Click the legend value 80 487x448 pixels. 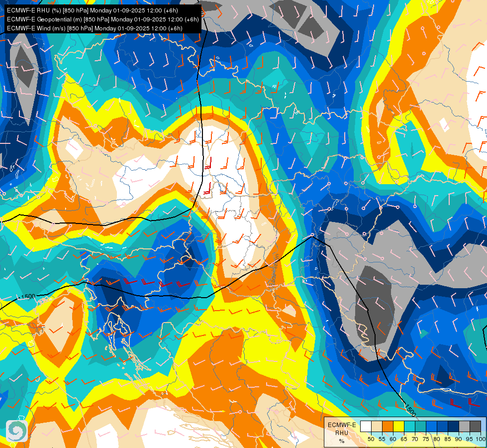point(437,439)
